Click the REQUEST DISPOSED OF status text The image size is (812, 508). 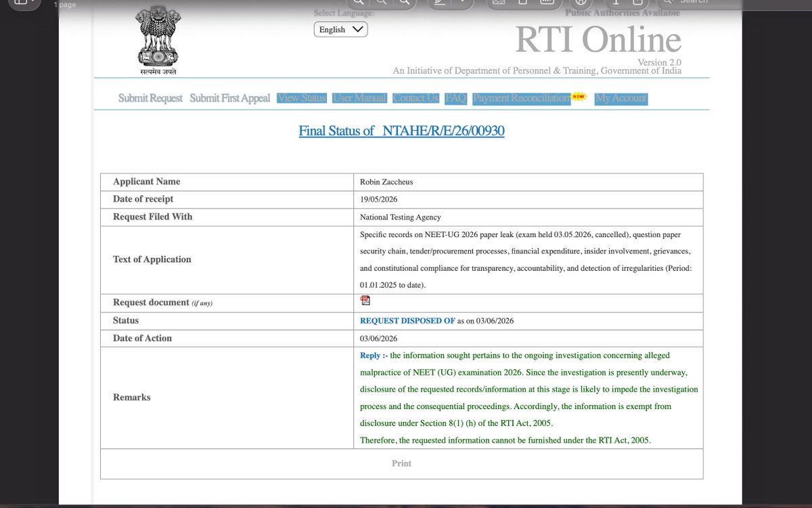point(407,320)
